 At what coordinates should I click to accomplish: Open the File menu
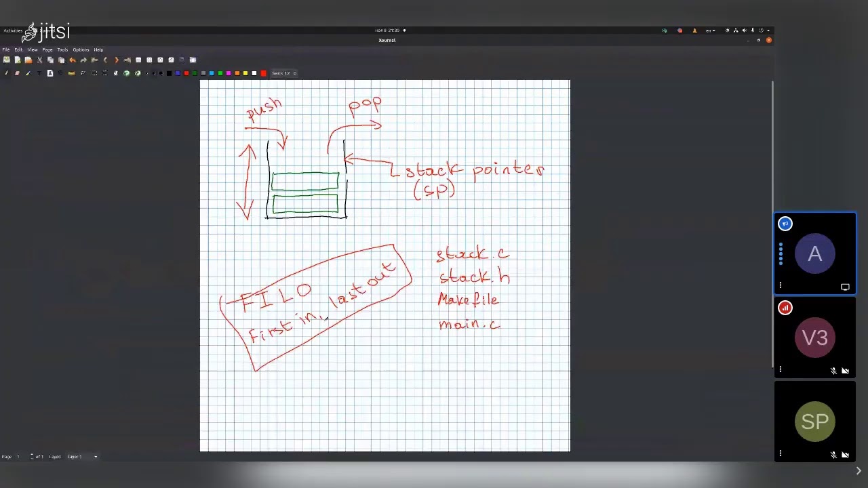(x=6, y=49)
